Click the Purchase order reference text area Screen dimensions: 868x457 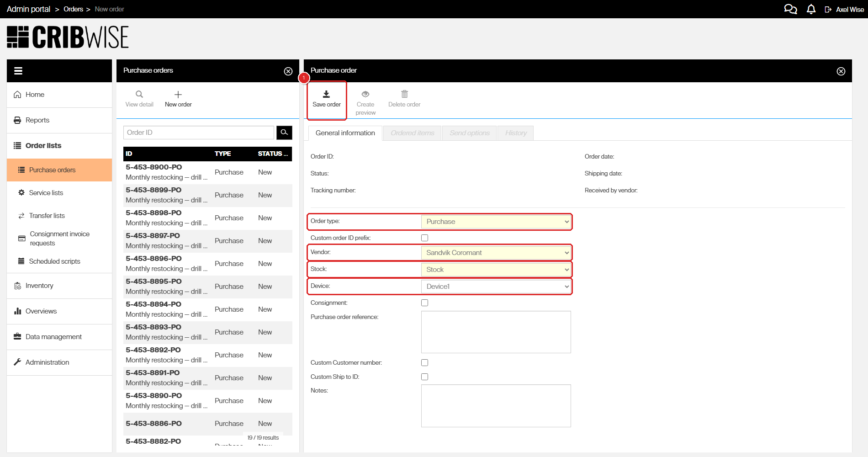click(x=496, y=332)
